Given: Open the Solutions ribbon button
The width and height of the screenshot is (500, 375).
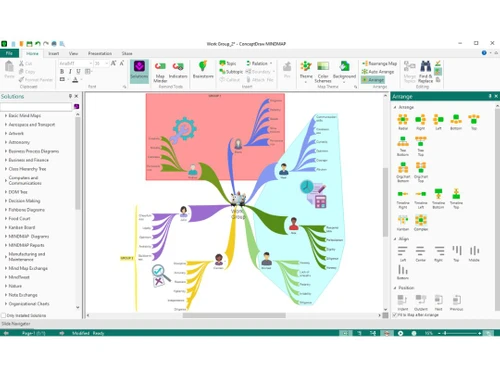Looking at the screenshot, I should click(x=139, y=71).
